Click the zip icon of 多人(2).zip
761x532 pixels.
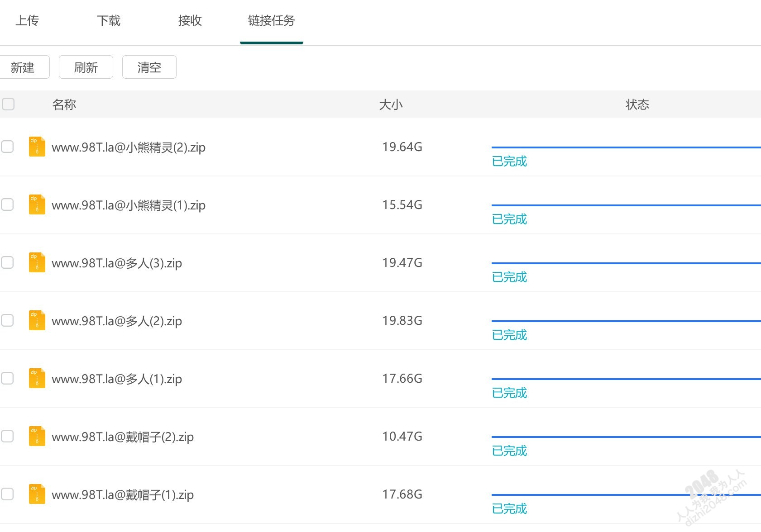[x=37, y=320]
